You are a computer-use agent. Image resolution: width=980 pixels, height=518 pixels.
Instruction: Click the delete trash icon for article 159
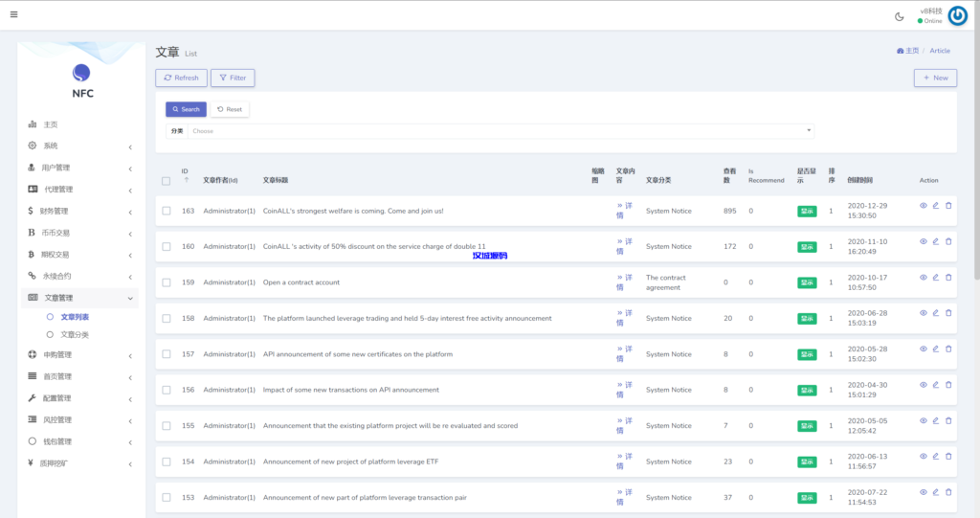(948, 277)
